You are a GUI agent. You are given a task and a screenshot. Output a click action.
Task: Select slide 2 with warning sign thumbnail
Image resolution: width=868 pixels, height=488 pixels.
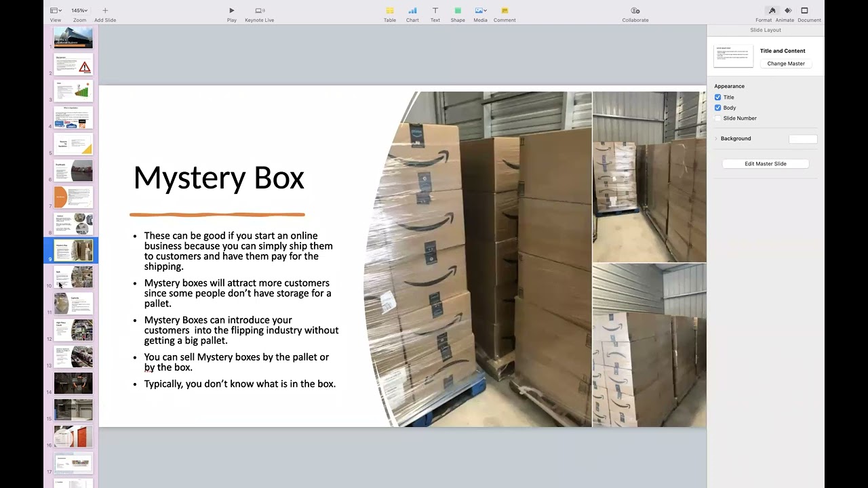pos(73,64)
